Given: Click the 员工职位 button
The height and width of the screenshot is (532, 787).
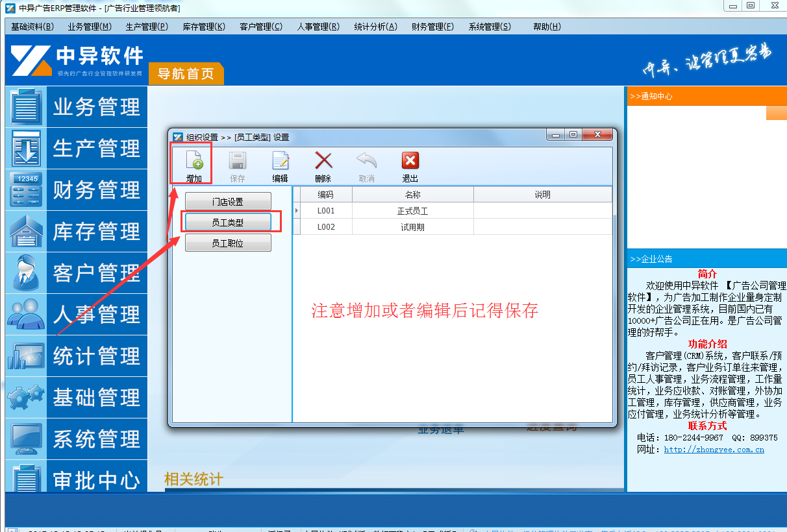Looking at the screenshot, I should [228, 243].
